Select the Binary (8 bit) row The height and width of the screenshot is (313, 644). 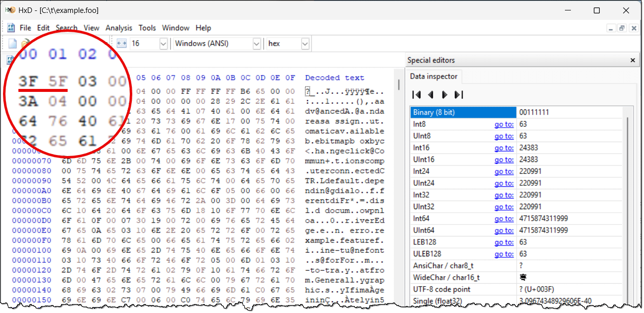click(x=462, y=112)
